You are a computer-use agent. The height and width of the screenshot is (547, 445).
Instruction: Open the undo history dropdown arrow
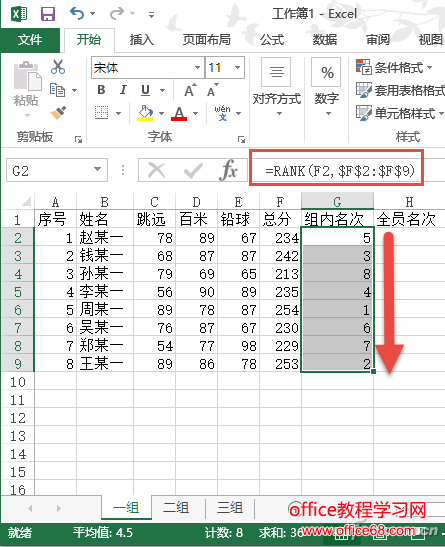pyautogui.click(x=92, y=14)
